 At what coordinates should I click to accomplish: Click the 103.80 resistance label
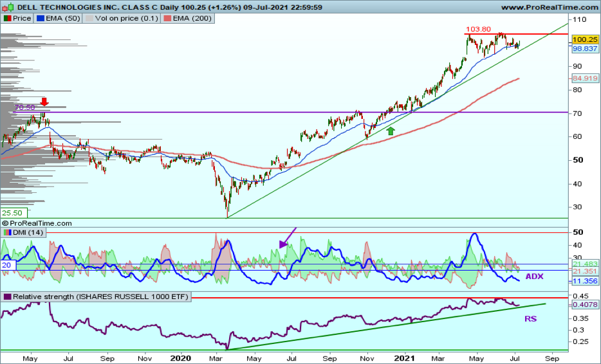pyautogui.click(x=478, y=30)
